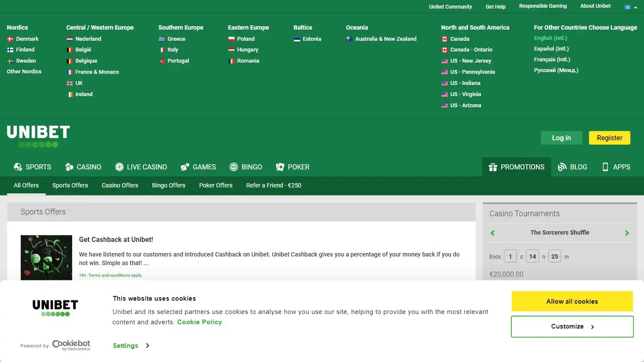Click the Denmark flag icon
Screen dimensions: 644x362
(x=10, y=39)
